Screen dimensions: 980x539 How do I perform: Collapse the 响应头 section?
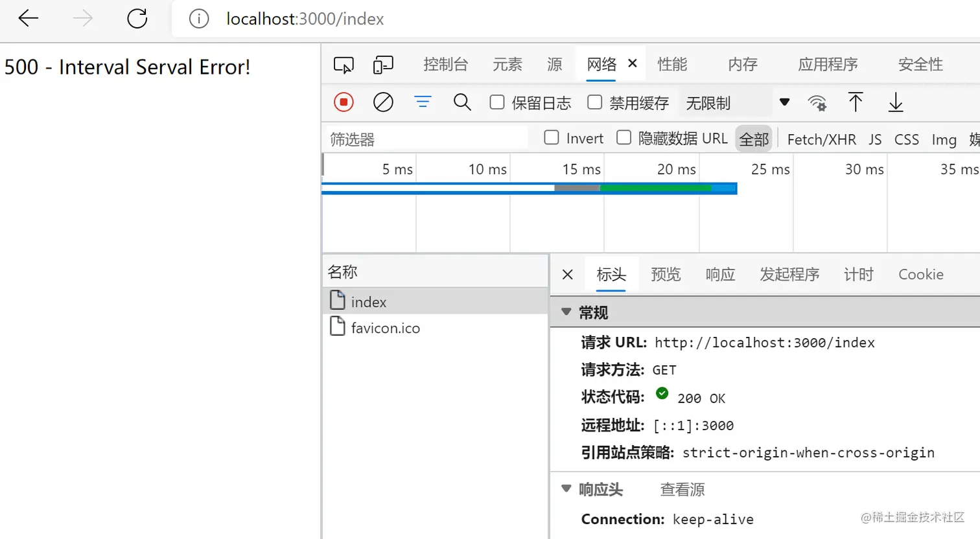click(566, 488)
